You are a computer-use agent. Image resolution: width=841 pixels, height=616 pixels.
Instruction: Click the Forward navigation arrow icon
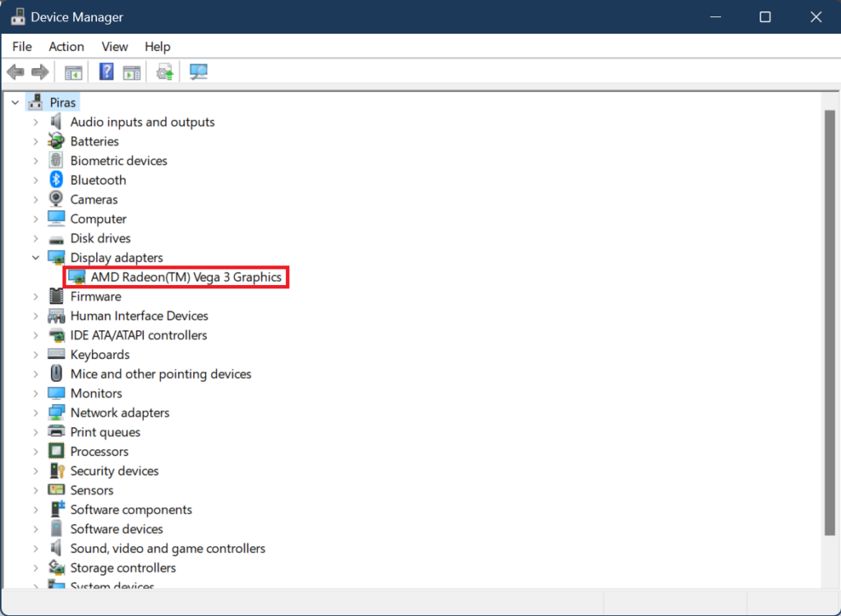pos(39,71)
